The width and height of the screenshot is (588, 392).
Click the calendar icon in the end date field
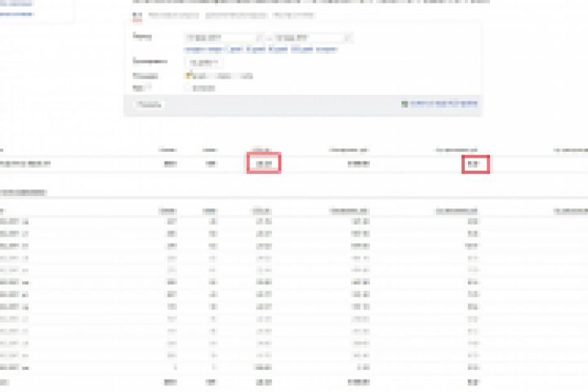point(347,38)
